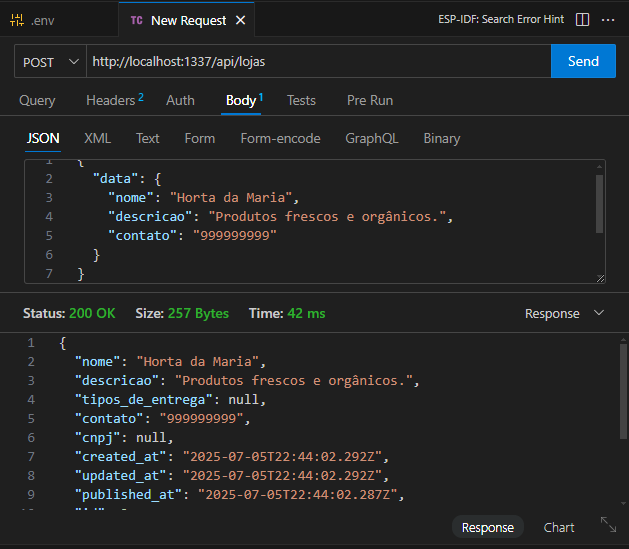Switch to the Headers tab
Viewport: 629px width, 549px height.
tap(114, 100)
